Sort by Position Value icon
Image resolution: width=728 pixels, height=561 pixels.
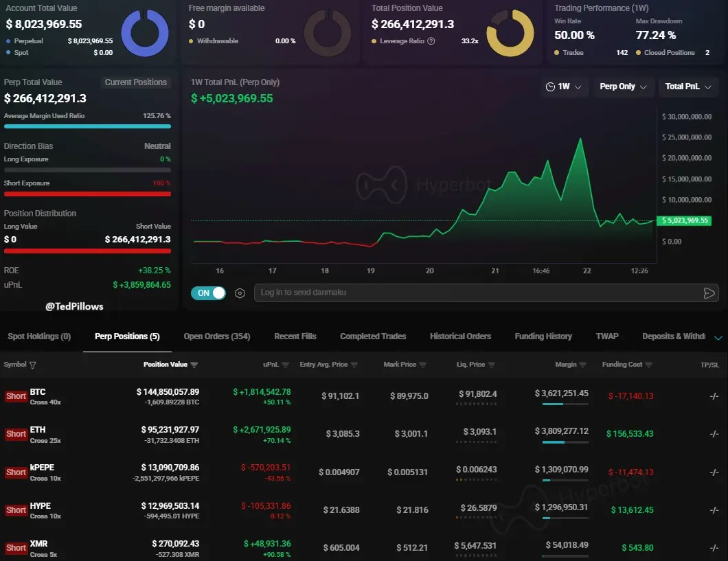(x=194, y=365)
